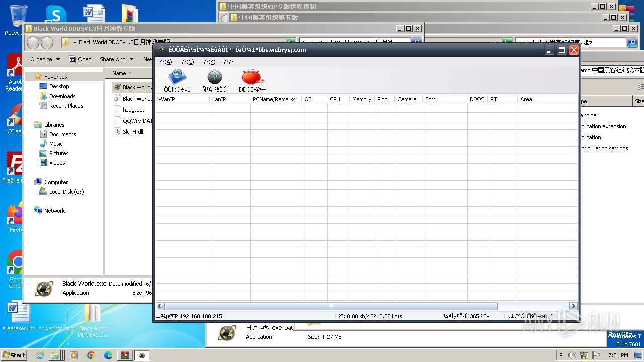644x362 pixels.
Task: Click the host list scroll right arrow
Action: click(x=573, y=306)
